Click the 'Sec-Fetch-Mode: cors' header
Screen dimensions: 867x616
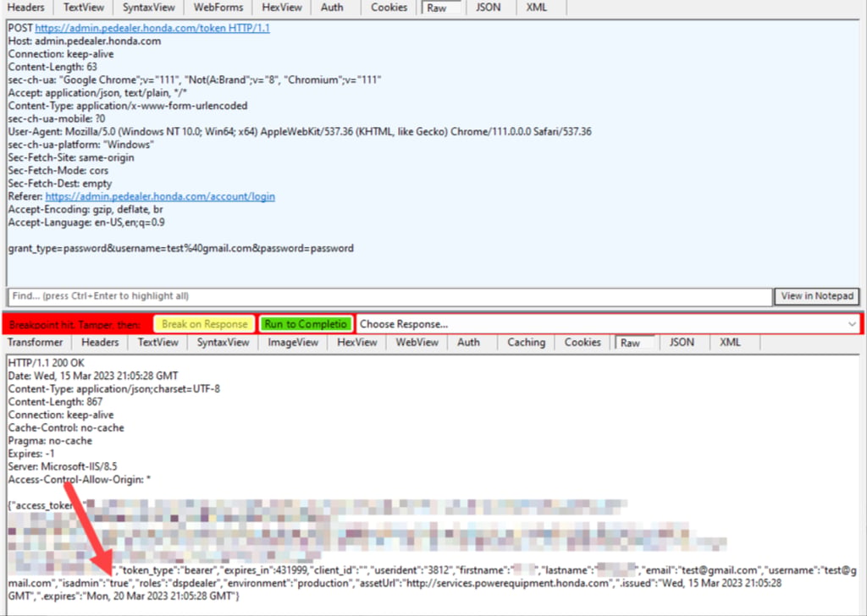point(58,171)
